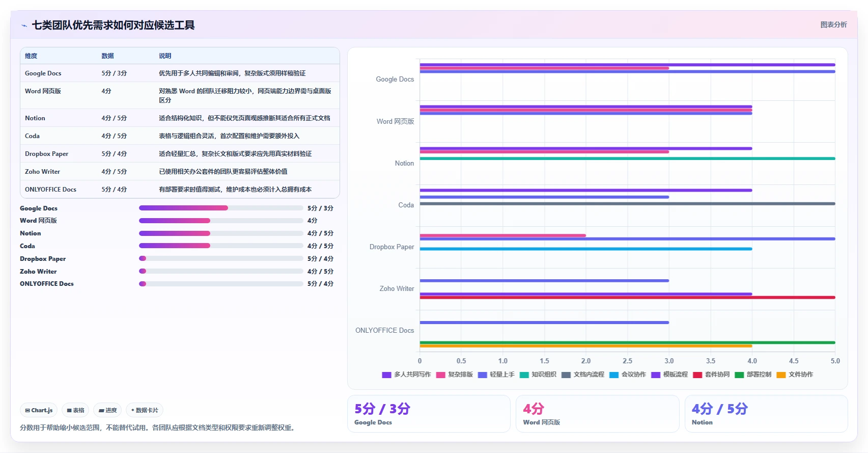Click the gray 文档内流程 bar in Coda chart row
This screenshot has height=453, width=868.
pyautogui.click(x=627, y=204)
